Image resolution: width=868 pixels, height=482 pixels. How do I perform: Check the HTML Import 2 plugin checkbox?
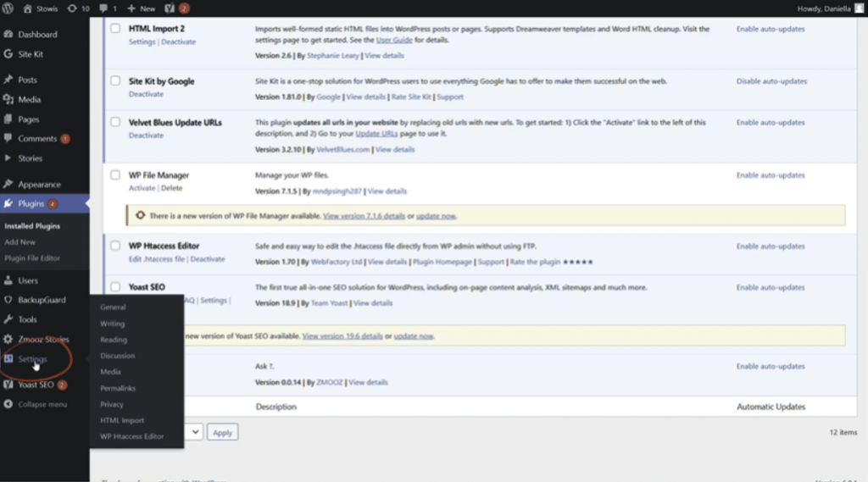click(x=115, y=28)
